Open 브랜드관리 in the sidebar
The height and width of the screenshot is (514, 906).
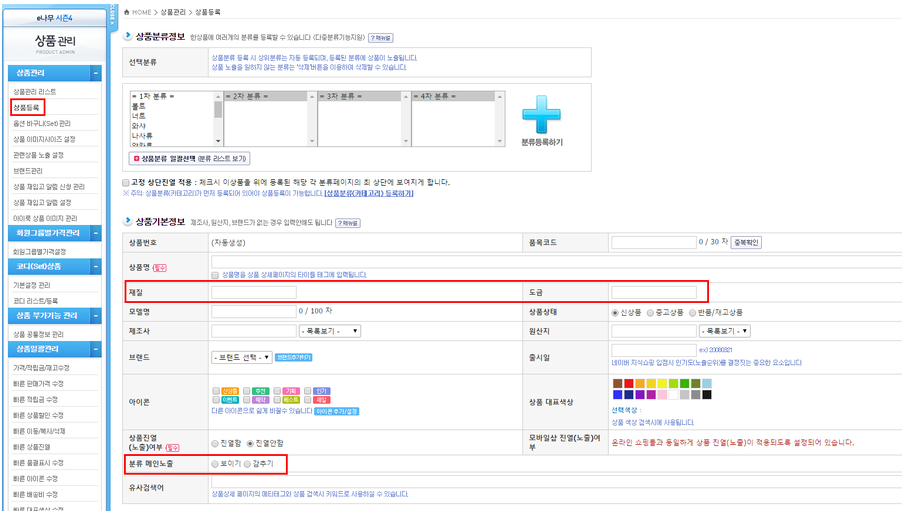click(x=28, y=171)
